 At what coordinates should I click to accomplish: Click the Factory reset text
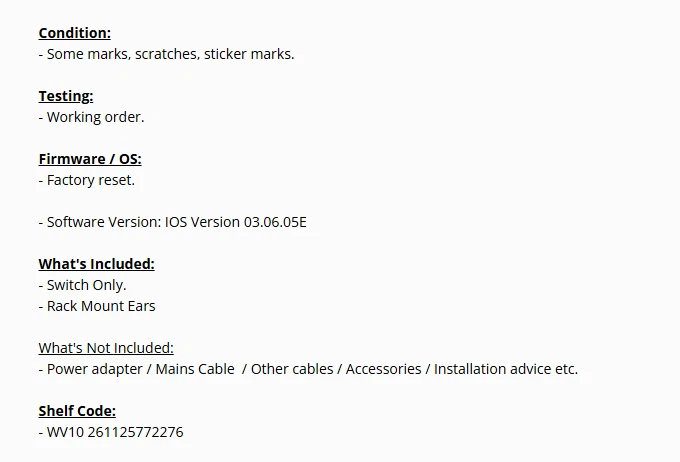click(90, 180)
